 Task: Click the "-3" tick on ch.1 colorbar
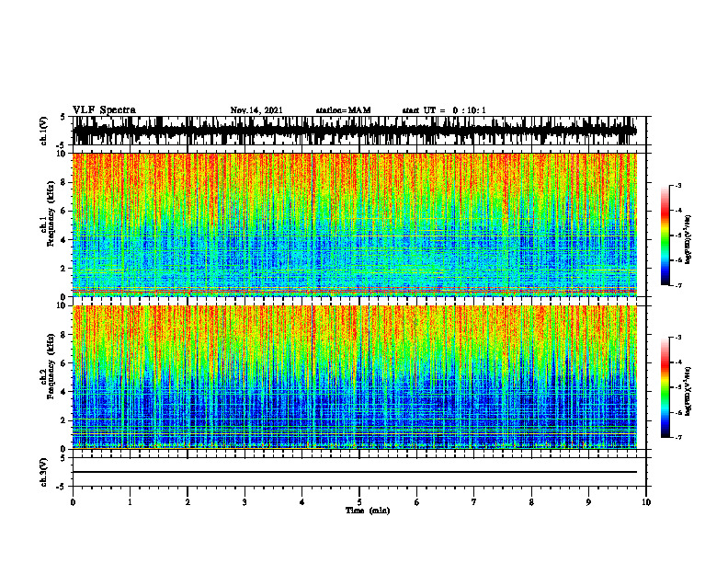point(678,186)
